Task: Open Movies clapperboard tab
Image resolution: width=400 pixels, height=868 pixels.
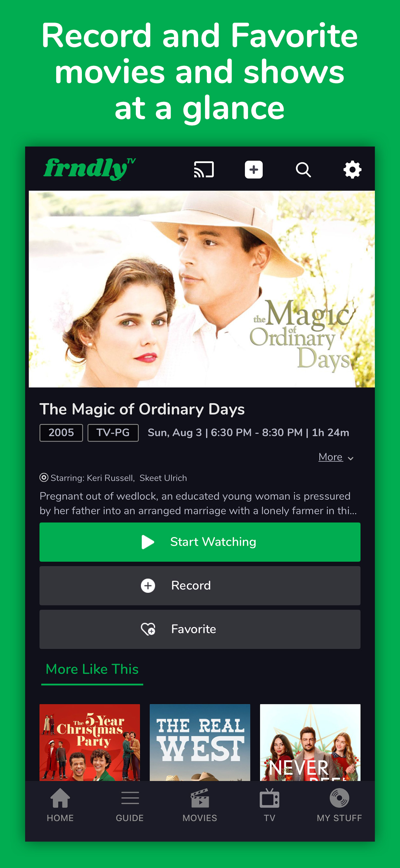Action: tap(200, 805)
